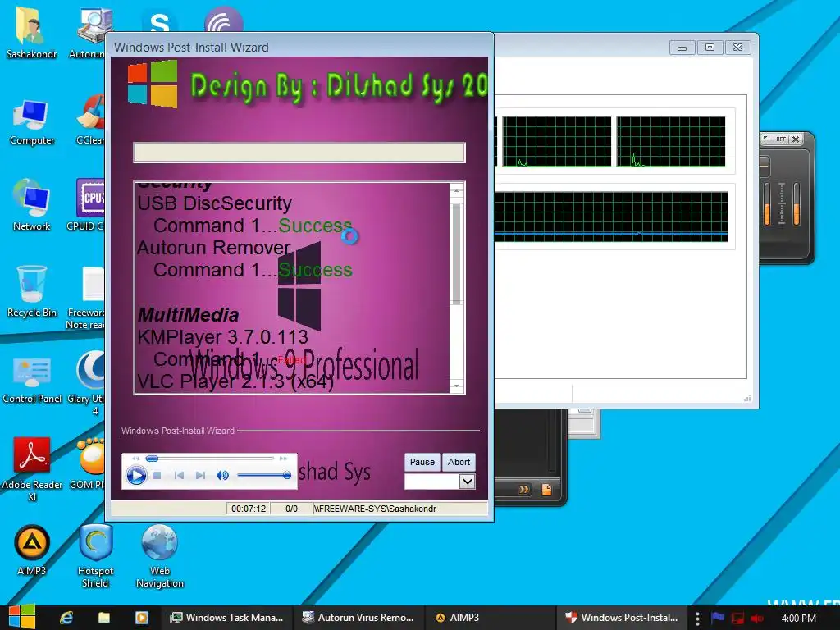Click the Action Center flag tray icon
840x630 pixels.
(718, 618)
